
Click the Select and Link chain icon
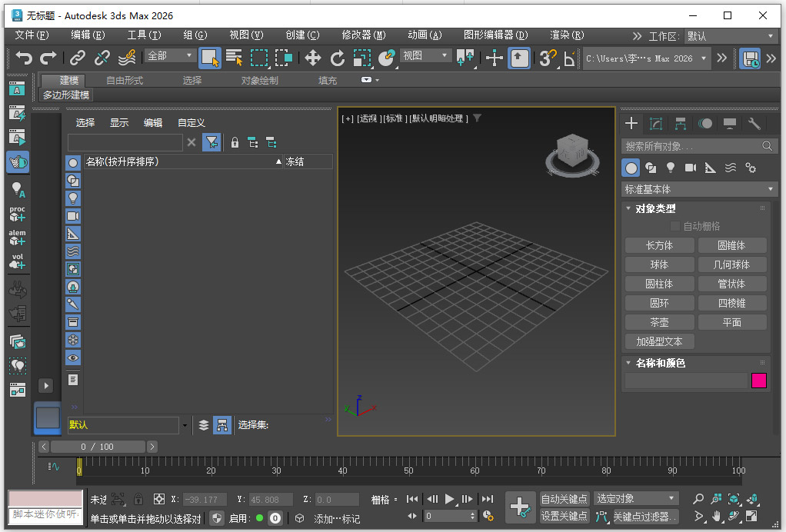pos(76,58)
